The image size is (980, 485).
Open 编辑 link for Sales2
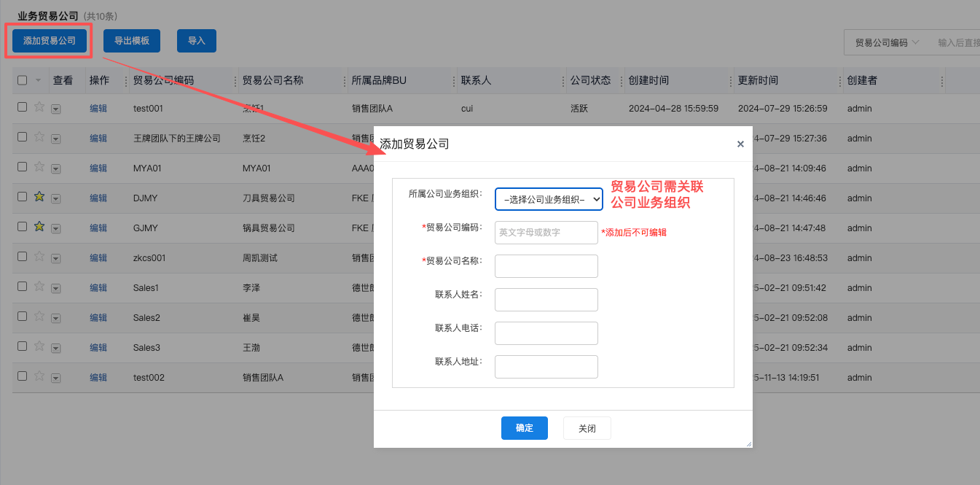pos(98,317)
